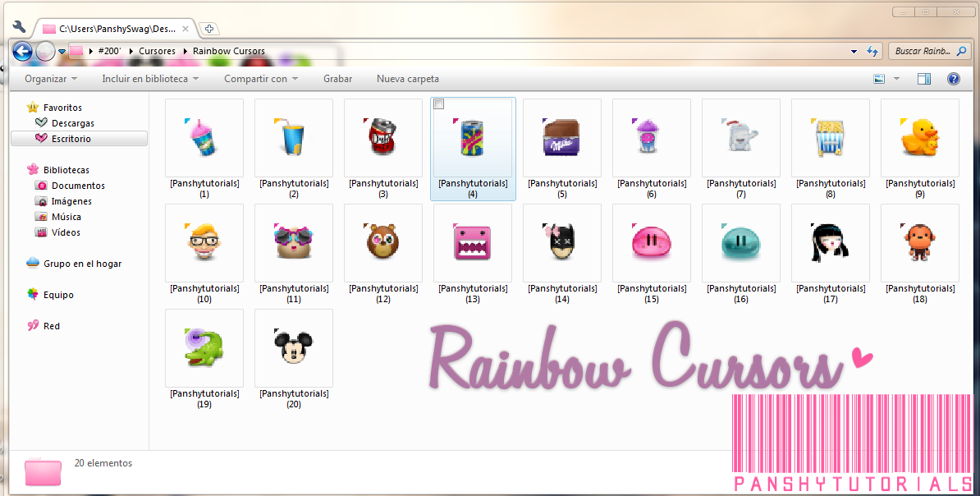Click the Grabar button
This screenshot has width=980, height=496.
point(337,78)
